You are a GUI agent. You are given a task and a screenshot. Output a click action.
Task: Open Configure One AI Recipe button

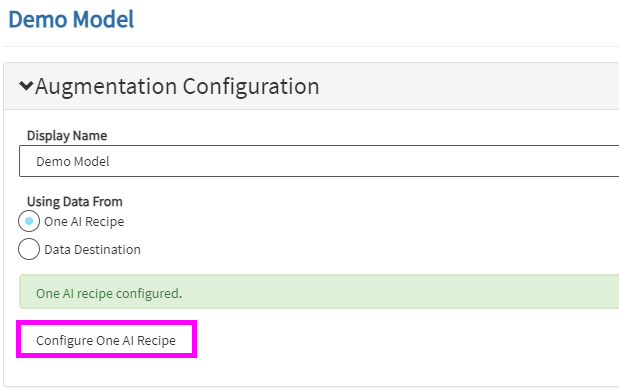107,340
